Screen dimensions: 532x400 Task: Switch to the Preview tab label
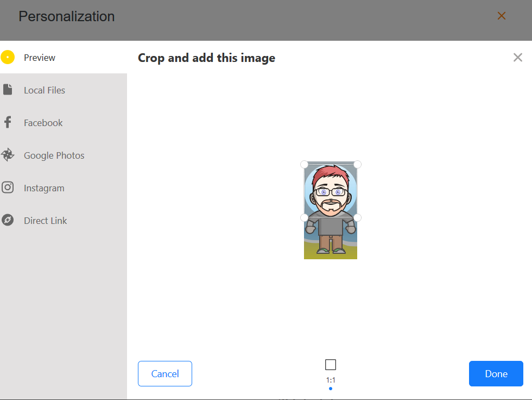point(40,58)
